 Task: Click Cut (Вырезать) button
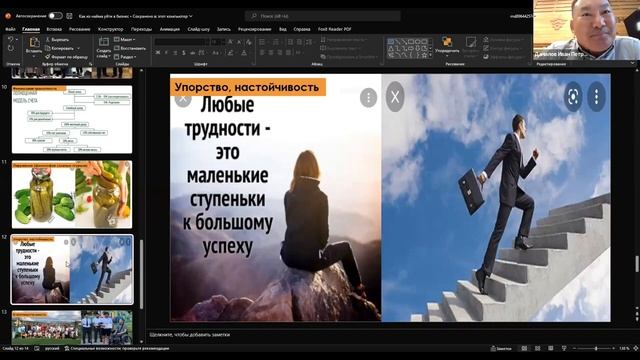pos(57,40)
